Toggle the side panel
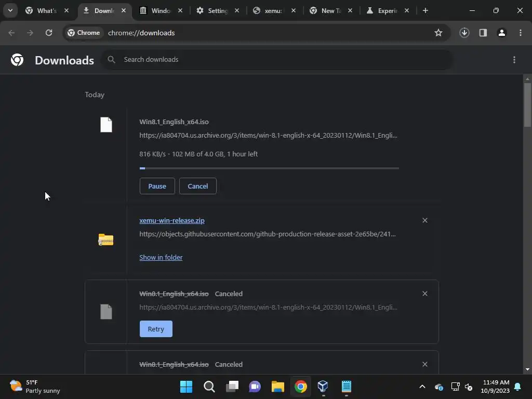532x399 pixels. (483, 33)
